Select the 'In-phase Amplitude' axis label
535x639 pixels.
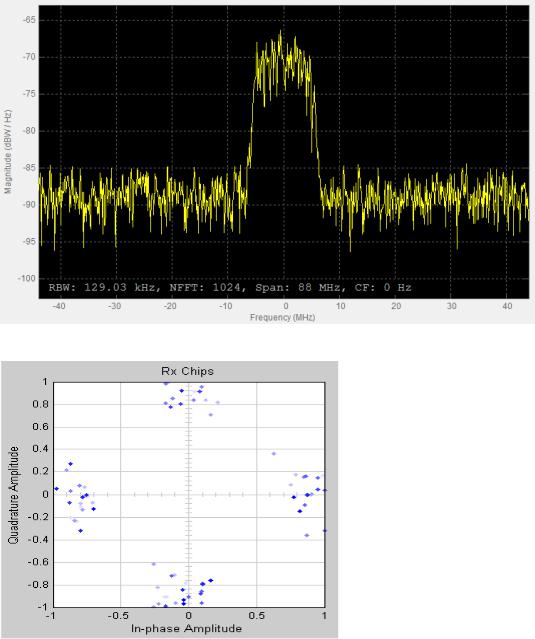186,628
